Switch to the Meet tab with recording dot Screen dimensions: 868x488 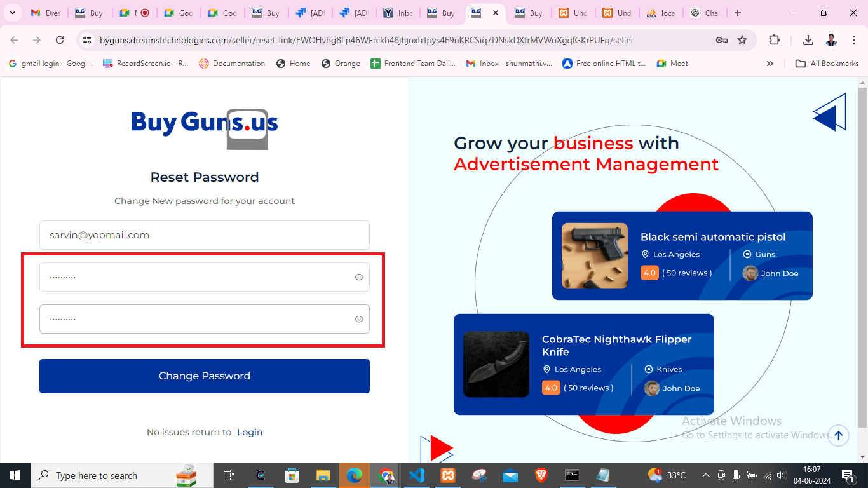[x=133, y=13]
